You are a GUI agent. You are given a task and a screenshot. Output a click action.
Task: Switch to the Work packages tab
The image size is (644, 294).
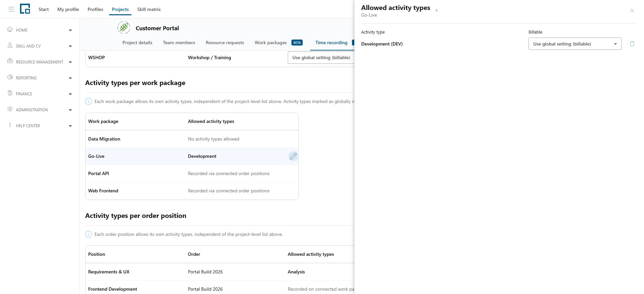tap(271, 43)
